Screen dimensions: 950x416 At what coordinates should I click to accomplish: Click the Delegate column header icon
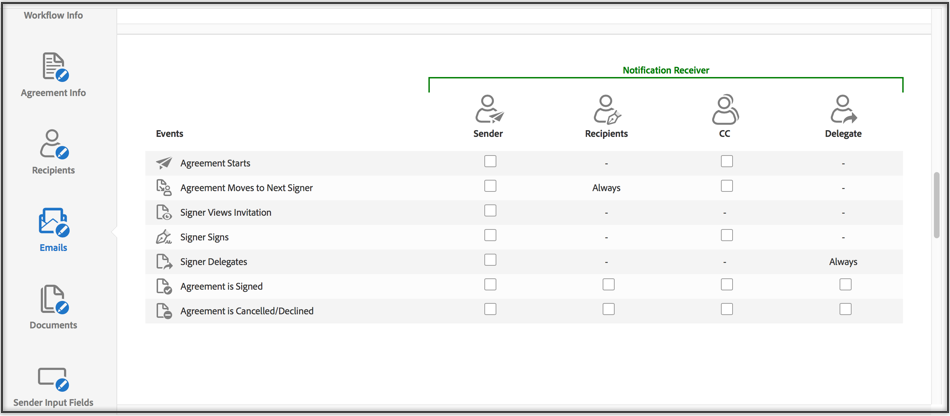pyautogui.click(x=843, y=109)
